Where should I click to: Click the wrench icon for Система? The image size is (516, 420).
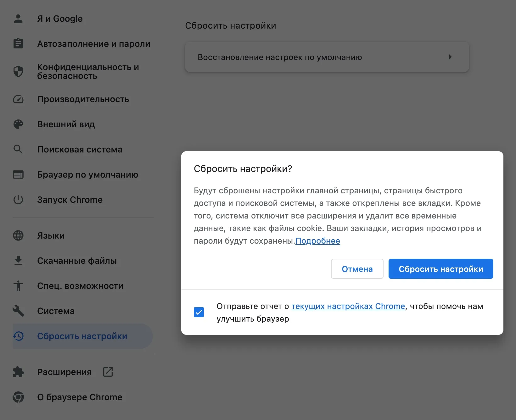(18, 311)
